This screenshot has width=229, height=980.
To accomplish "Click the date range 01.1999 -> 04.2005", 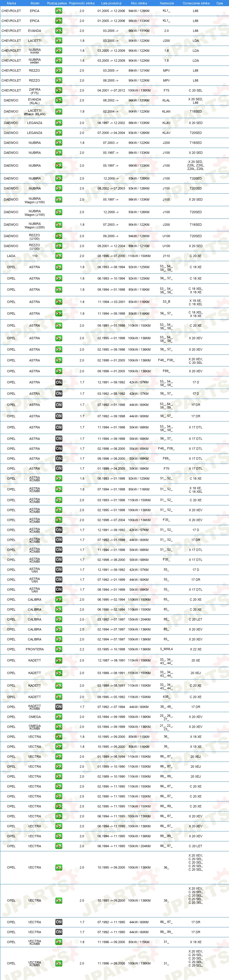I will coord(111,469).
